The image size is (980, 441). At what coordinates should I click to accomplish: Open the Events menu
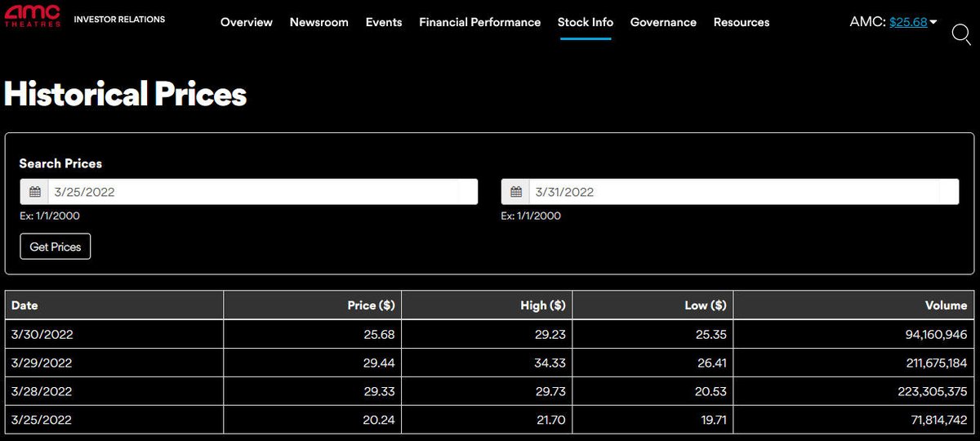[x=384, y=22]
